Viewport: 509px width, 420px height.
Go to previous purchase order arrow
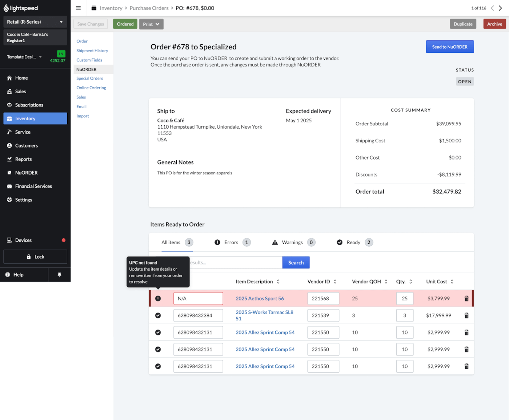(492, 8)
